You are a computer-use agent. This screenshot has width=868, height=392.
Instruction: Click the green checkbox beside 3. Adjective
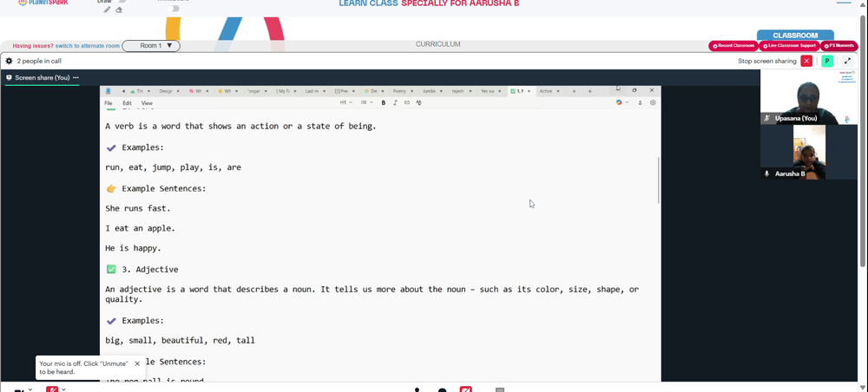coord(111,269)
